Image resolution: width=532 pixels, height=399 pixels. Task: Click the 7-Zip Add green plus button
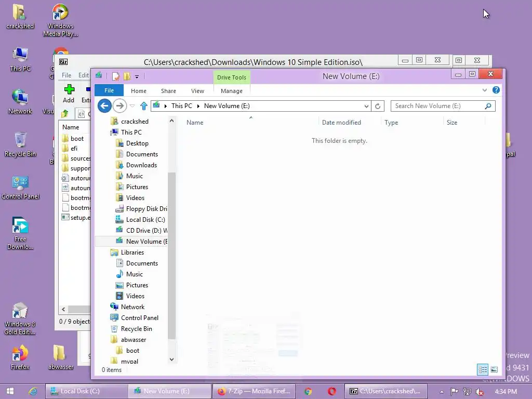pos(69,94)
